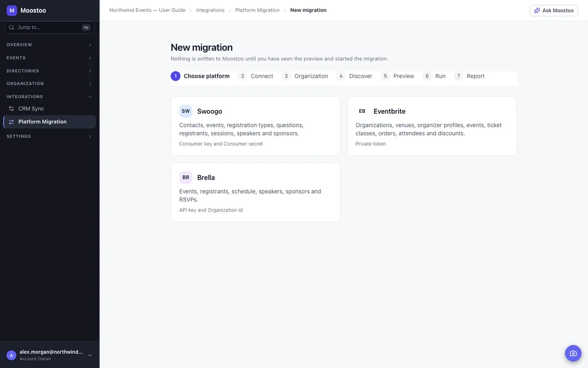Screen dimensions: 588x368
Task: Go to the Connect step
Action: tap(256, 76)
